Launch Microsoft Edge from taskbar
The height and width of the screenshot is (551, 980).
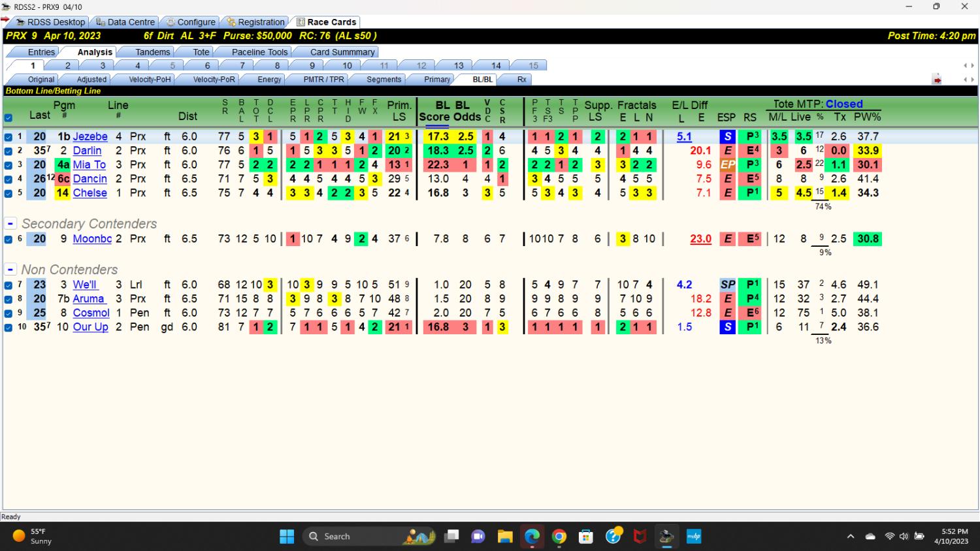(532, 537)
